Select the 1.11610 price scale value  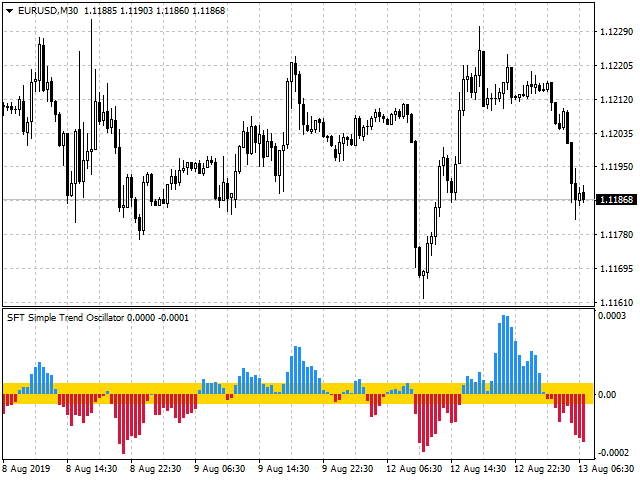pos(617,302)
